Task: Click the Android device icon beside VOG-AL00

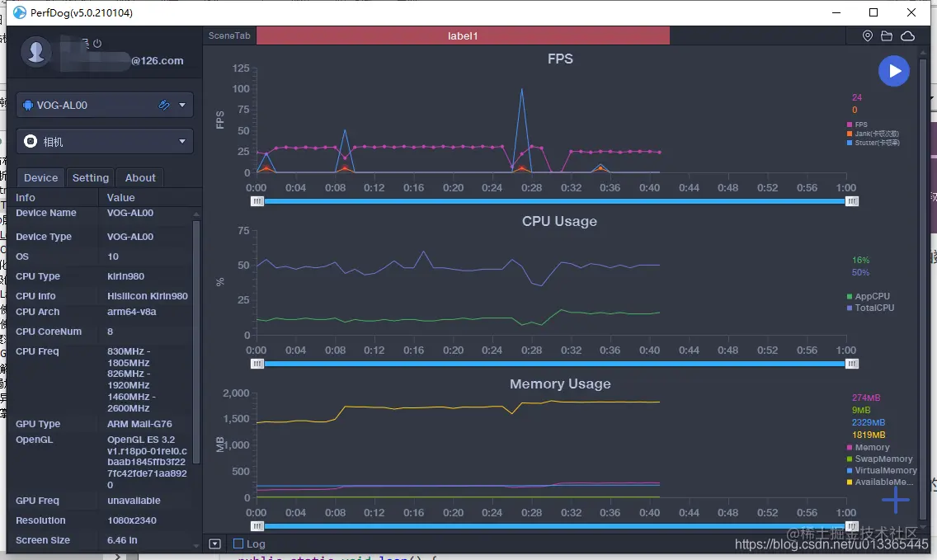Action: 27,106
